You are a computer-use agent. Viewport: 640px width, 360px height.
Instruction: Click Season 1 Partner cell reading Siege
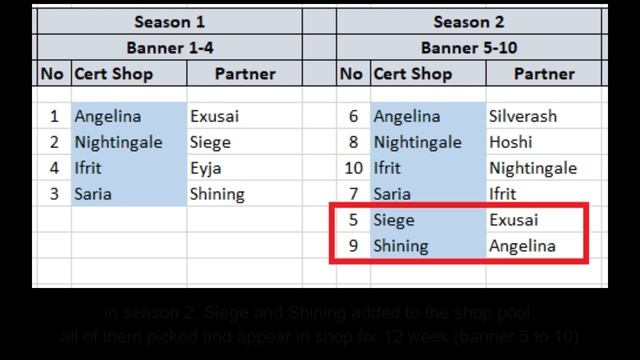click(244, 142)
